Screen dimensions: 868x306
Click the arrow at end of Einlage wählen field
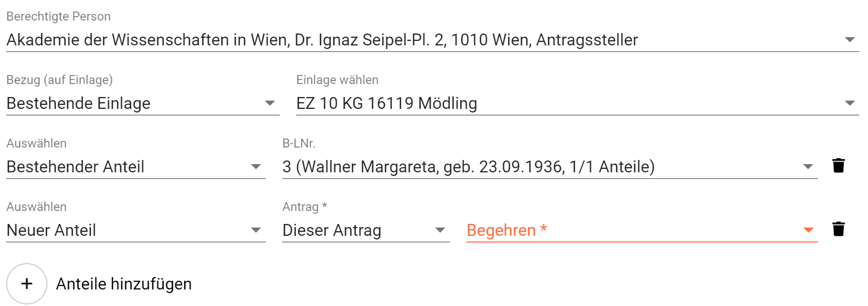(850, 103)
